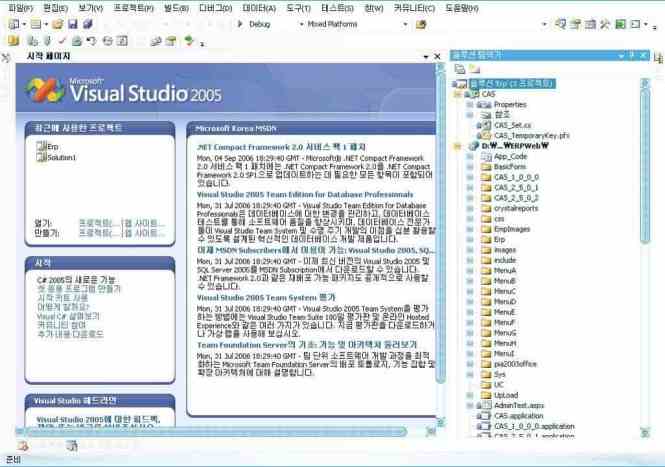Open the Erp recent project link
665x467 pixels.
click(53, 146)
